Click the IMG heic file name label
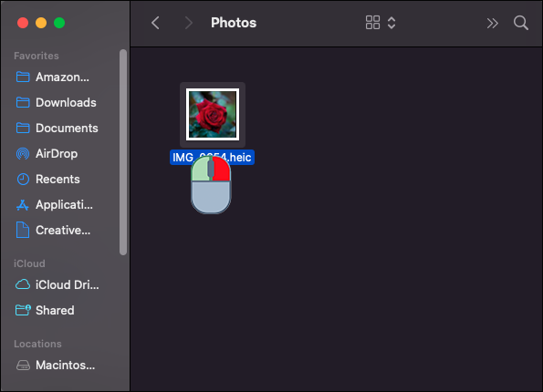This screenshot has height=392, width=543. [x=212, y=158]
